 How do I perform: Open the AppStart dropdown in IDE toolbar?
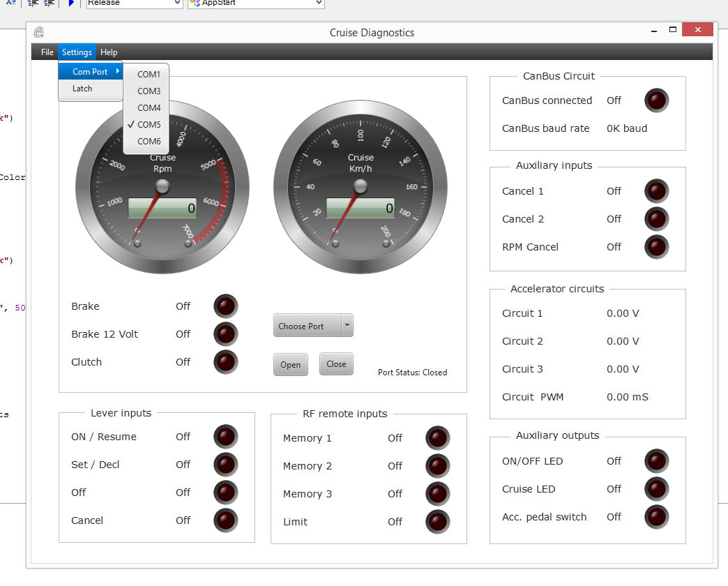pyautogui.click(x=257, y=3)
